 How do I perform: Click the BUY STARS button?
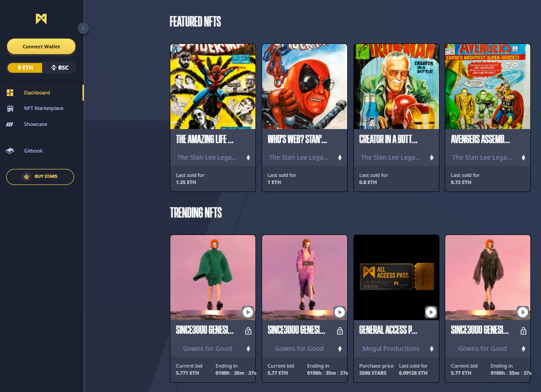(x=40, y=176)
